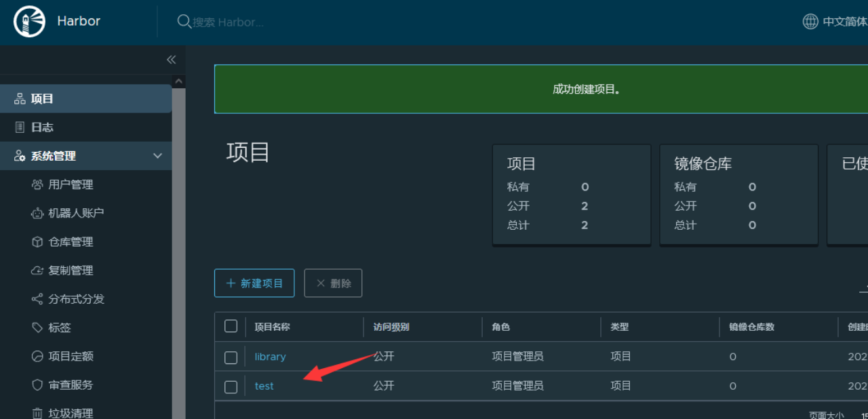Collapse the 系统管理 menu chevron
The height and width of the screenshot is (419, 868).
[x=158, y=156]
